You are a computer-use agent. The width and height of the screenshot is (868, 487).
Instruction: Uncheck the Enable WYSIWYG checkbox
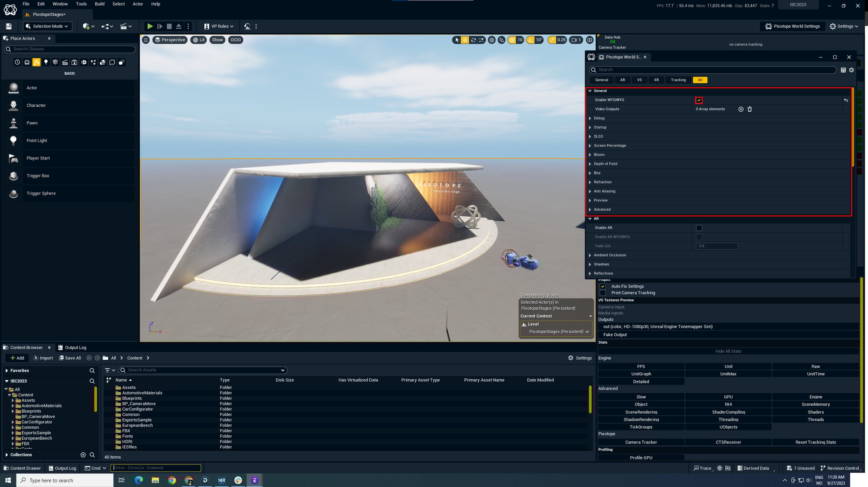[x=699, y=100]
